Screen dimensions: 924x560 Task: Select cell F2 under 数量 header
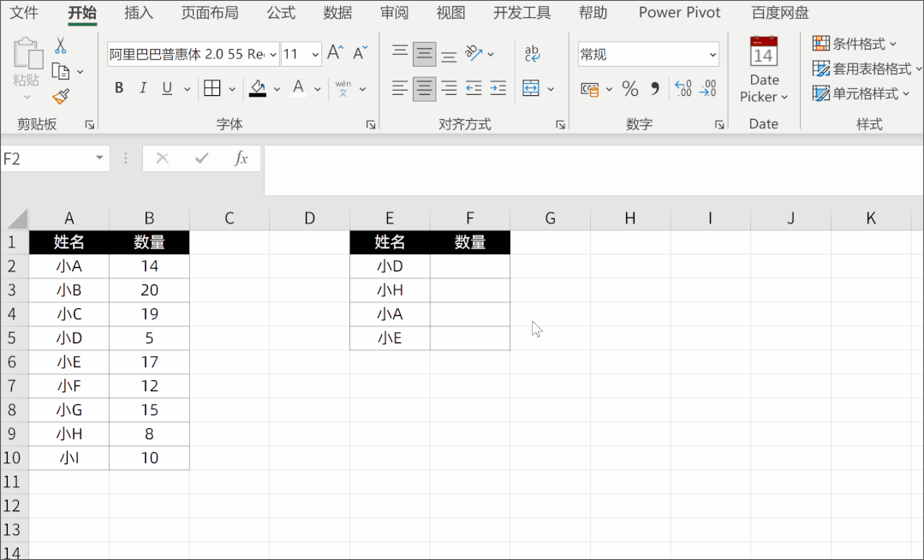tap(470, 266)
